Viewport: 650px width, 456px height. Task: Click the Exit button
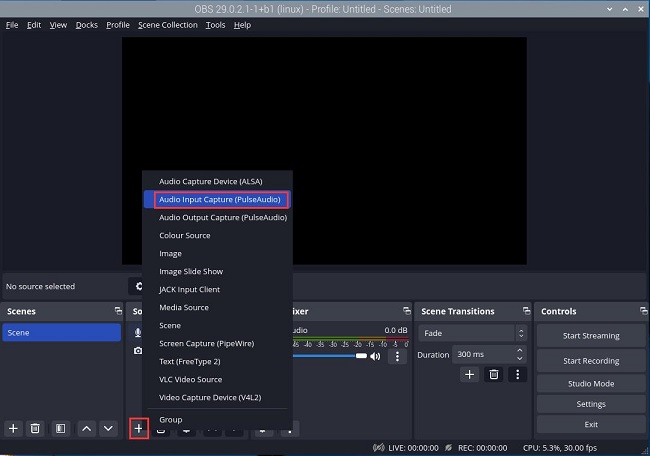[591, 424]
